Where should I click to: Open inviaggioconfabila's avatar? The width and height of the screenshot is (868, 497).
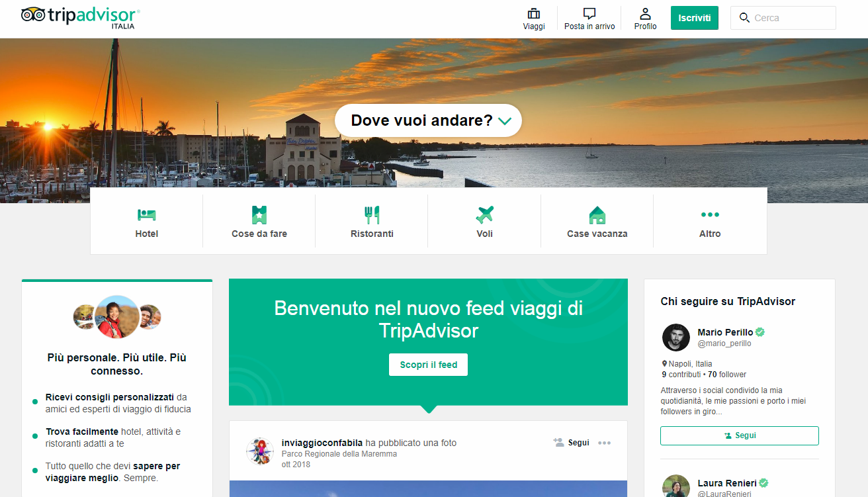[x=260, y=451]
